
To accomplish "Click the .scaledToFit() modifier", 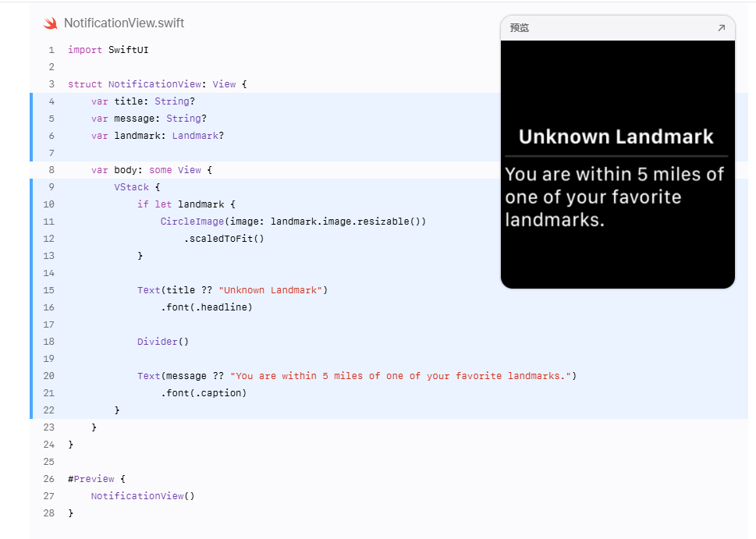I will point(224,239).
